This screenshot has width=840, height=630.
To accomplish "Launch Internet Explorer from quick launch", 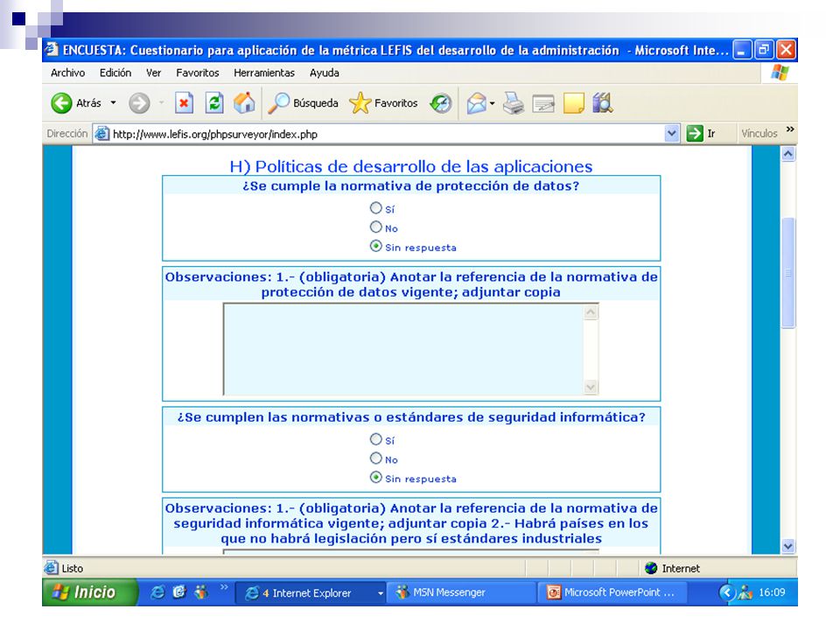I will point(157,592).
